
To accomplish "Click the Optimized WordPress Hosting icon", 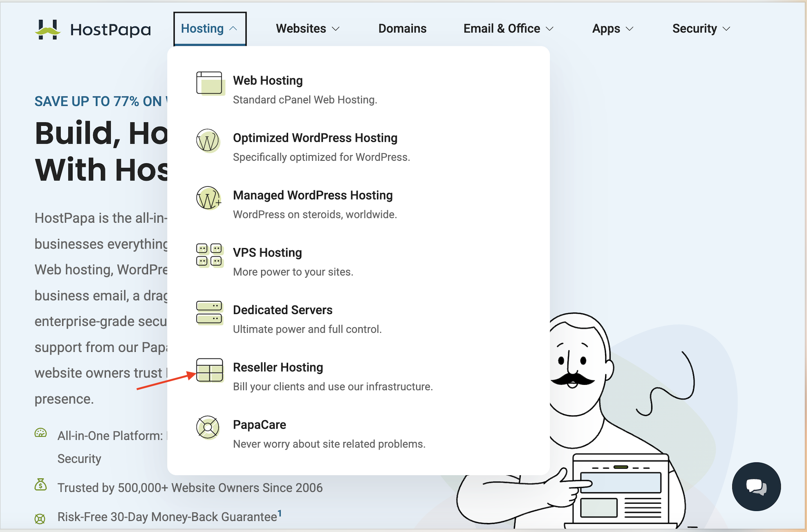I will [x=208, y=141].
